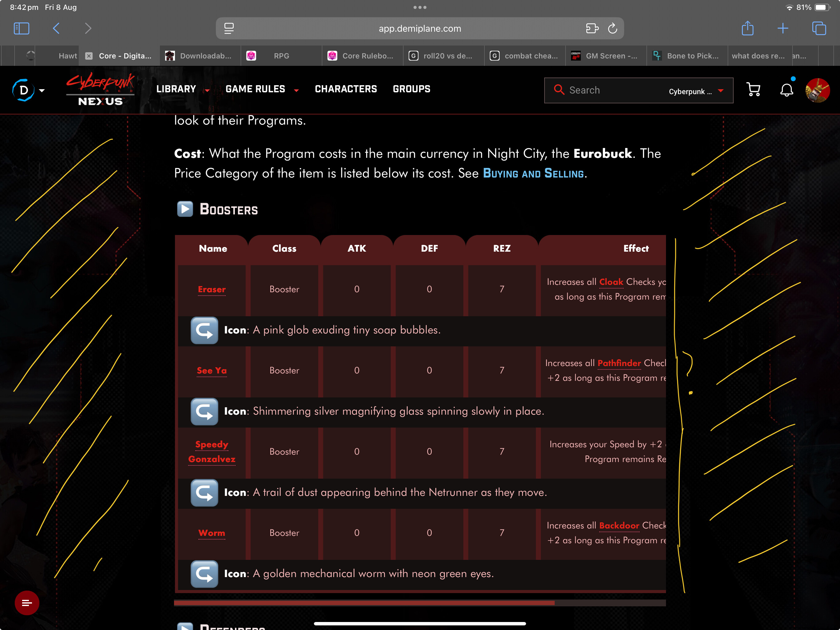This screenshot has height=630, width=840.
Task: Add a new Safari tab
Action: [x=783, y=28]
